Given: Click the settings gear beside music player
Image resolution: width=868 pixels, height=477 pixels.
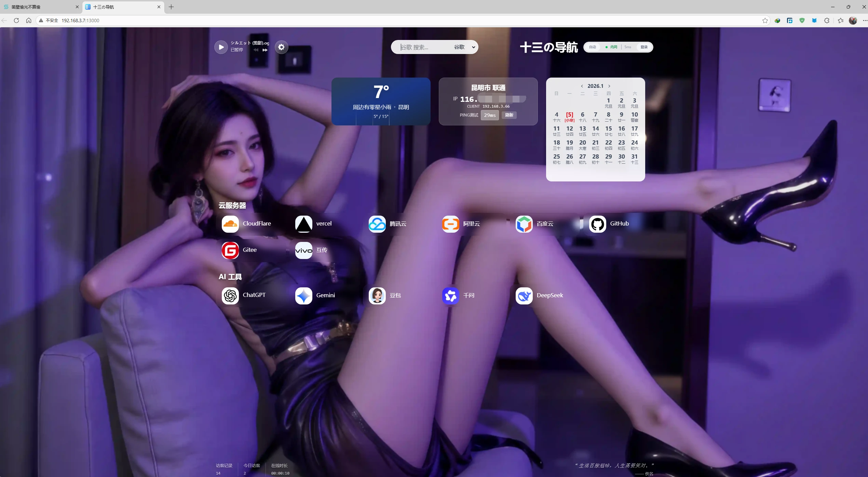Looking at the screenshot, I should [281, 47].
